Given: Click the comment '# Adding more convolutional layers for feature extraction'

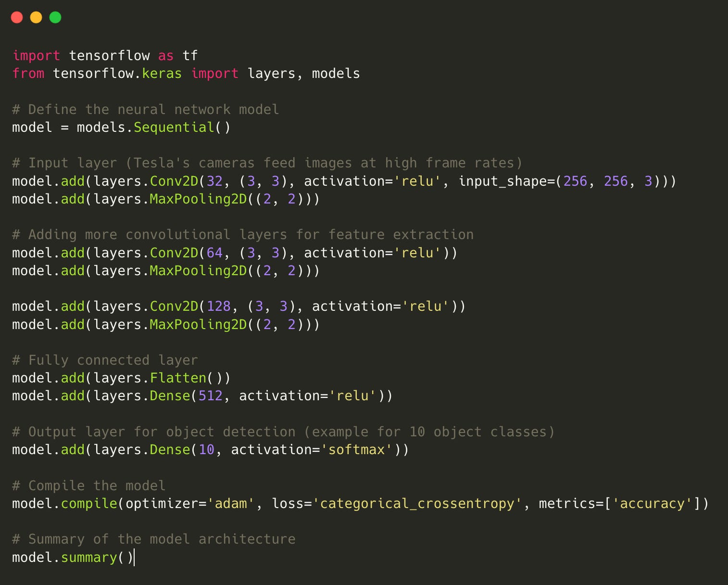Looking at the screenshot, I should pos(243,235).
